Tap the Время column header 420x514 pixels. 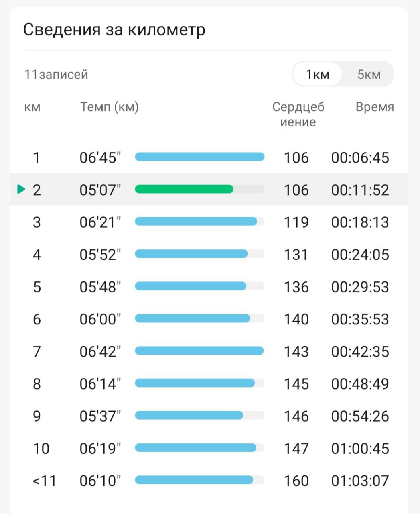[375, 107]
